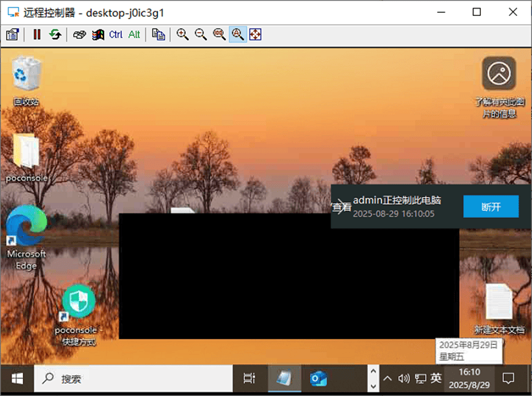Screen dimensions: 532x396
Task: Send Ctrl+Alt+Del to remote computer
Action: (79, 34)
